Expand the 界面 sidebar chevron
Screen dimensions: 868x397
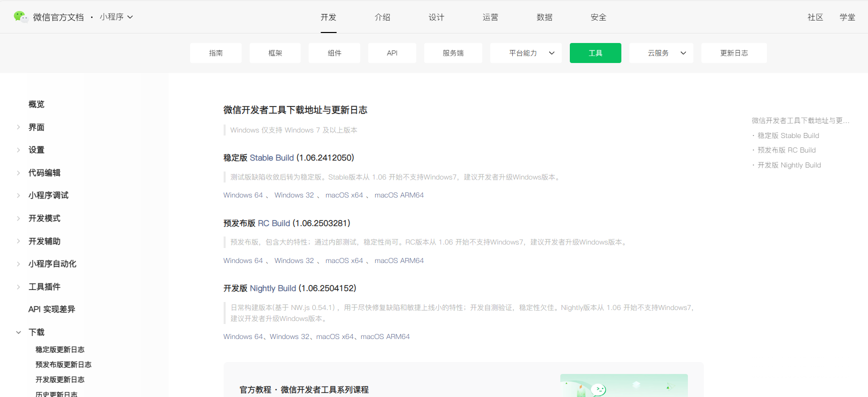19,127
